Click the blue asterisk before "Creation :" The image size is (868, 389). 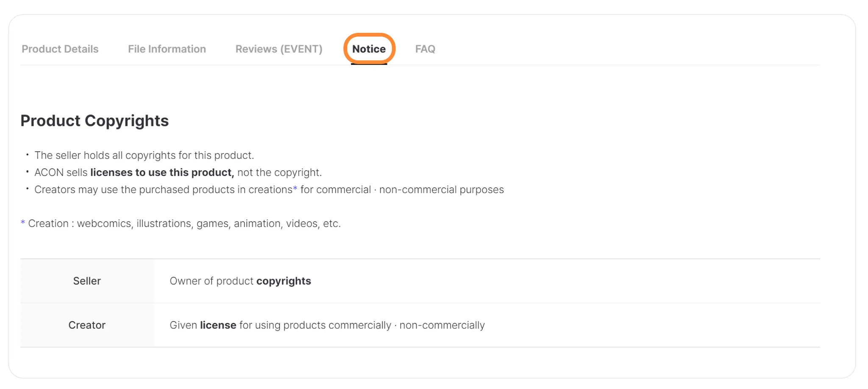(x=23, y=223)
